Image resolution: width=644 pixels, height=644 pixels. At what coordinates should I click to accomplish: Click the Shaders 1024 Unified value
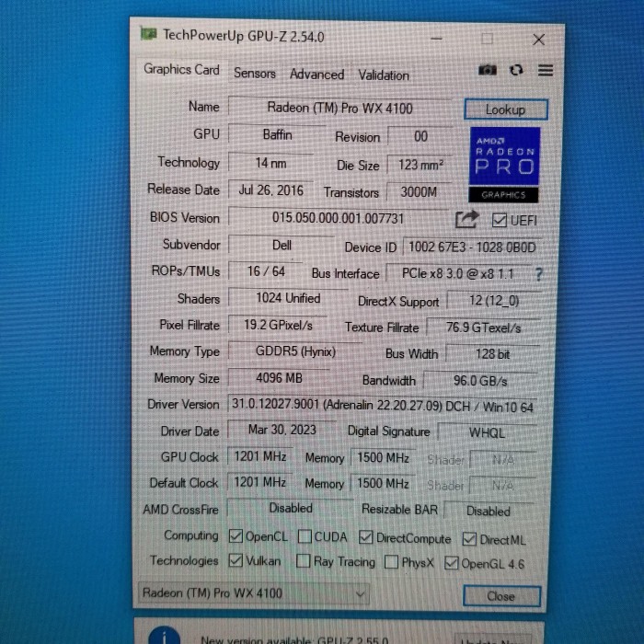tap(288, 298)
